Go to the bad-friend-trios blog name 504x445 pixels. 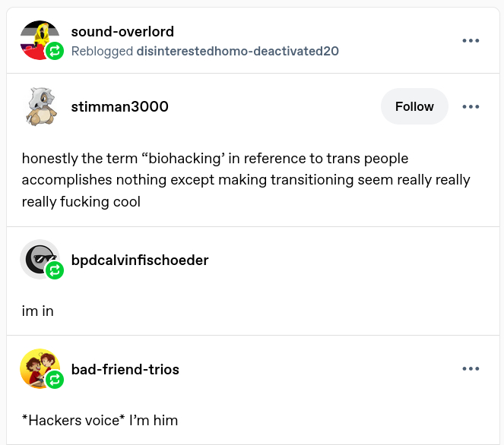click(125, 370)
